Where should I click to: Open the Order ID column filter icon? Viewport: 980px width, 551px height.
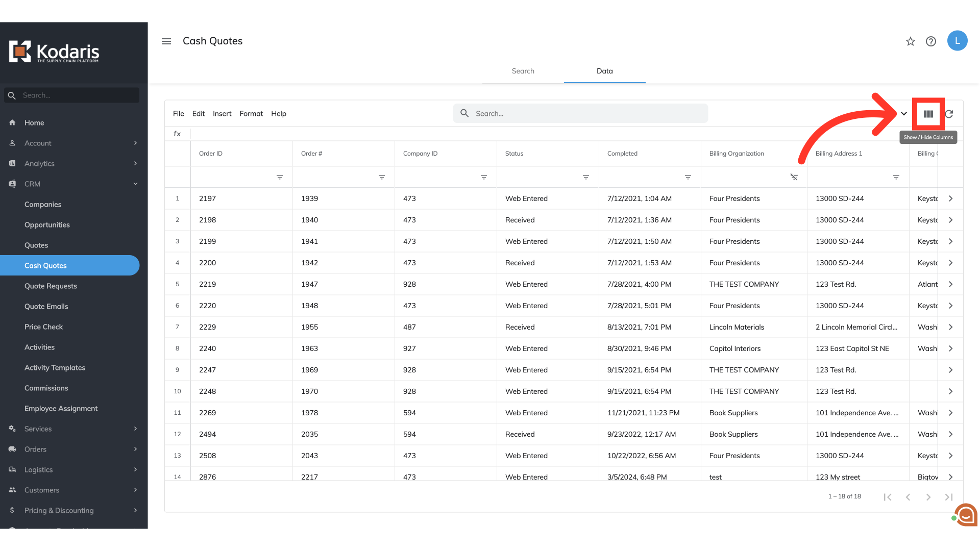[280, 177]
